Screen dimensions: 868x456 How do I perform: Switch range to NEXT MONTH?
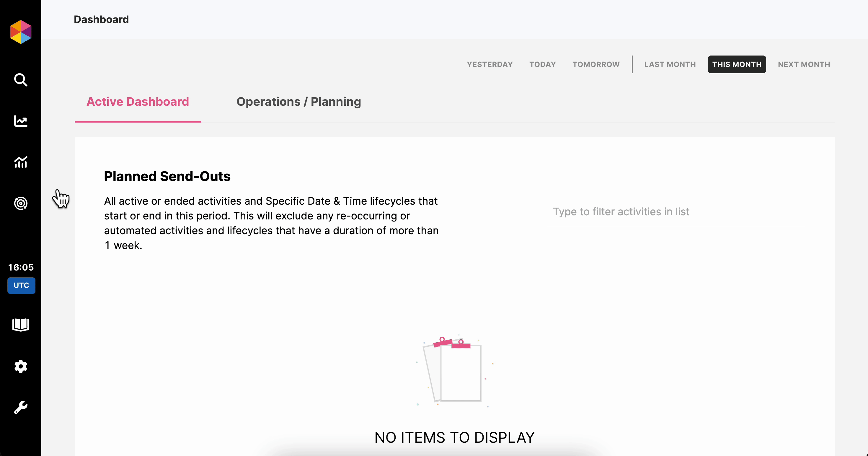(x=804, y=64)
